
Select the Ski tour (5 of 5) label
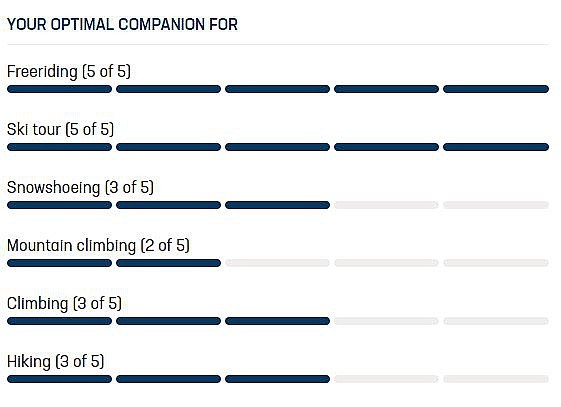coord(60,129)
